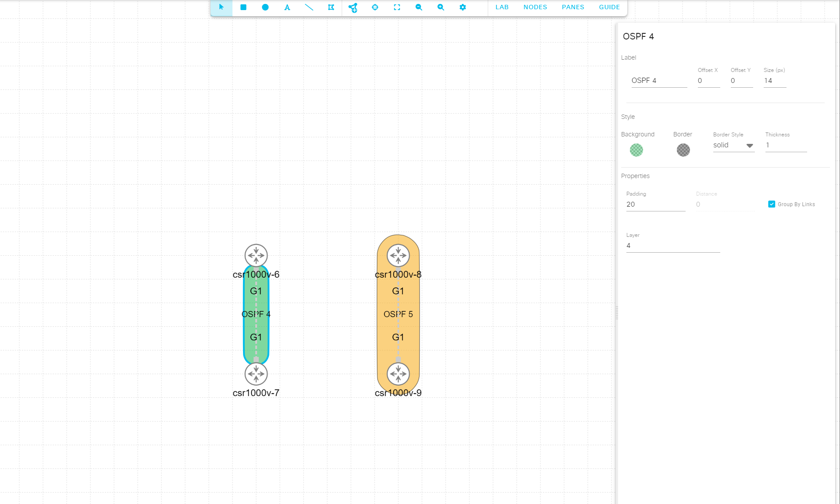
Task: Open the gray Border color swatch
Action: pyautogui.click(x=683, y=150)
